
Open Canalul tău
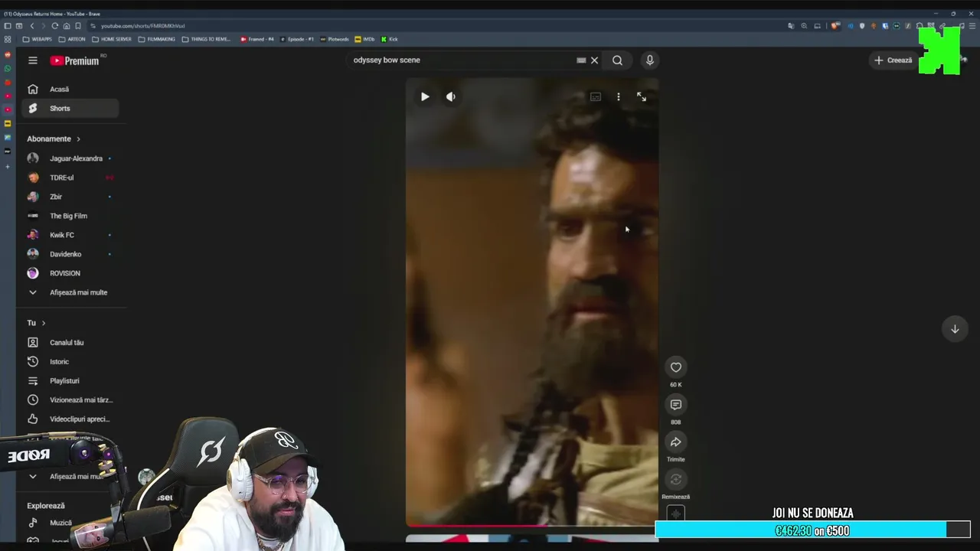70,343
